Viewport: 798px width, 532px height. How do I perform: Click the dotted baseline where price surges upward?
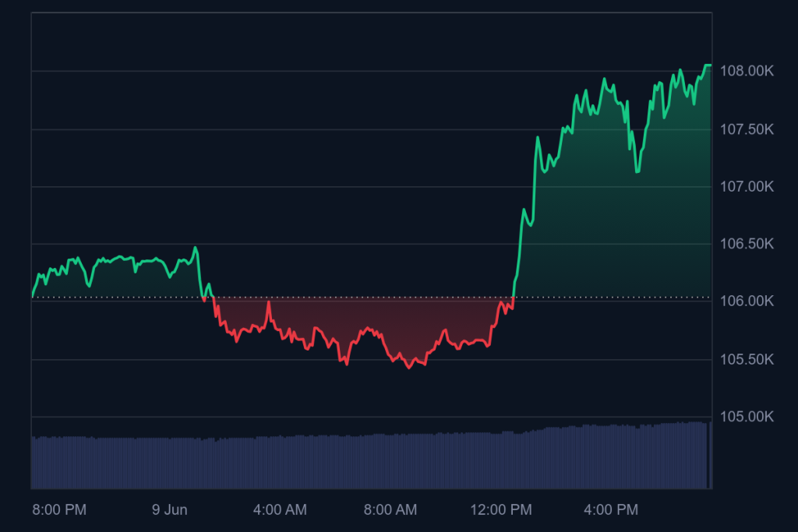pos(514,298)
